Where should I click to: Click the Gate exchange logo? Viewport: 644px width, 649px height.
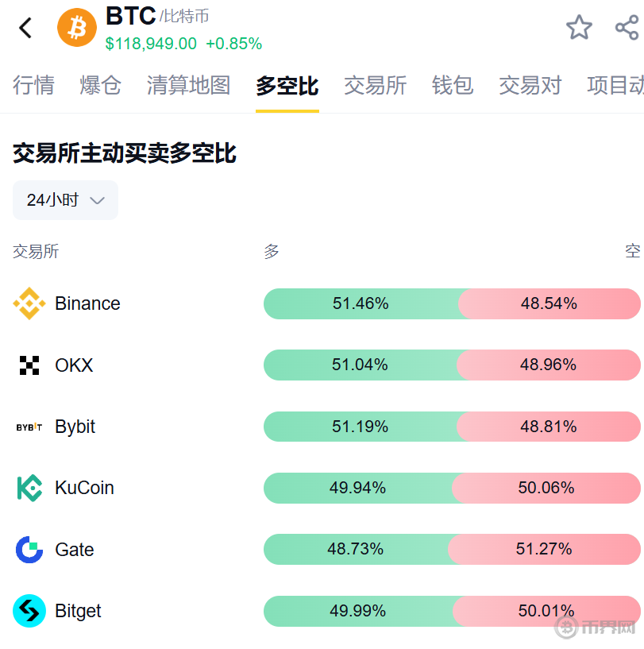29,550
